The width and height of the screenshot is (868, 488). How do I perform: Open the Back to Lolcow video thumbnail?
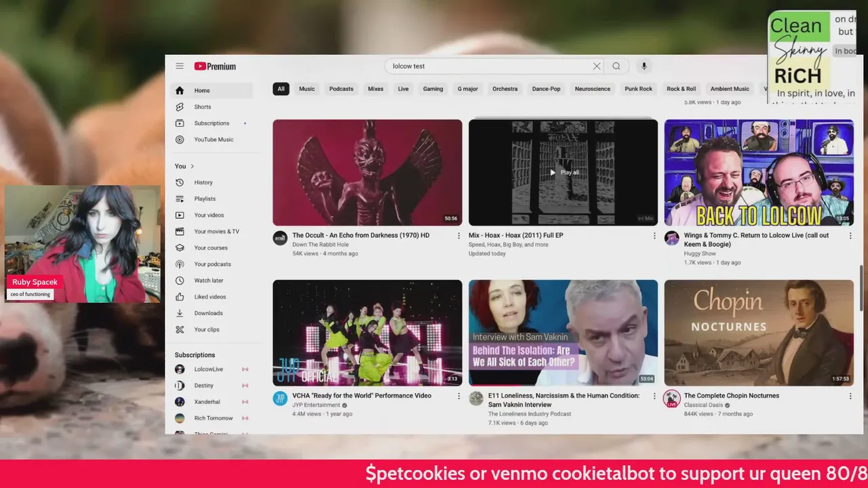tap(759, 172)
